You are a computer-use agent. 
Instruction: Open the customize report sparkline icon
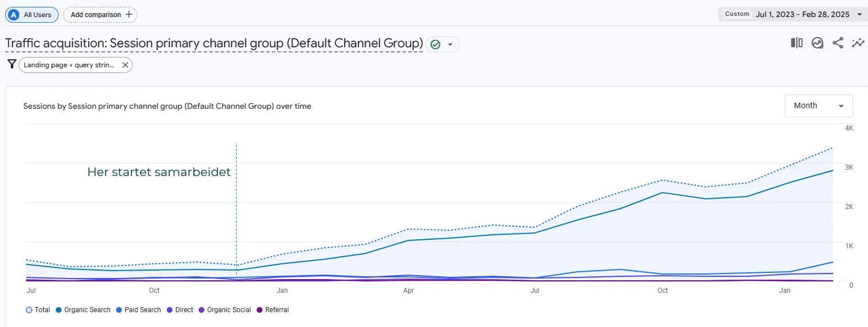(x=858, y=43)
